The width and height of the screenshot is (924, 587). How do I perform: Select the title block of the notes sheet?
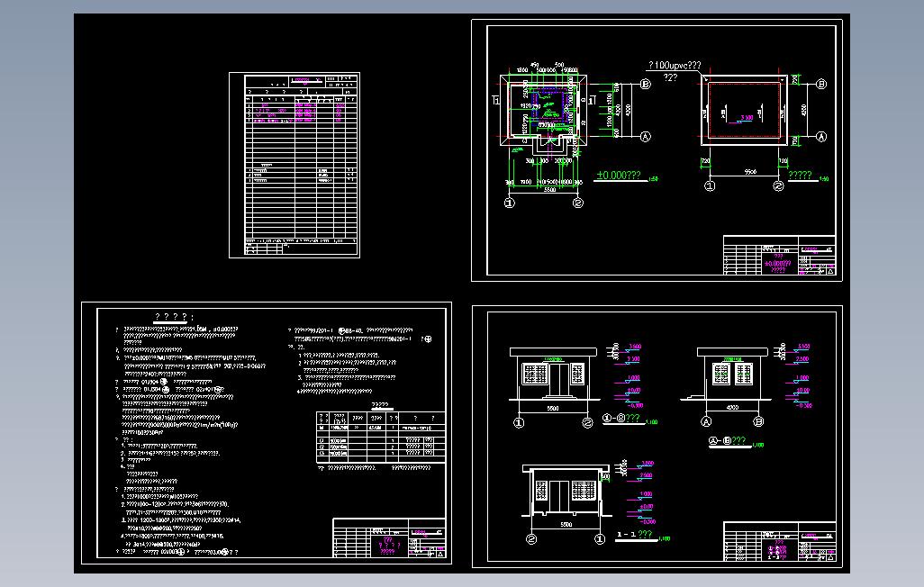388,538
